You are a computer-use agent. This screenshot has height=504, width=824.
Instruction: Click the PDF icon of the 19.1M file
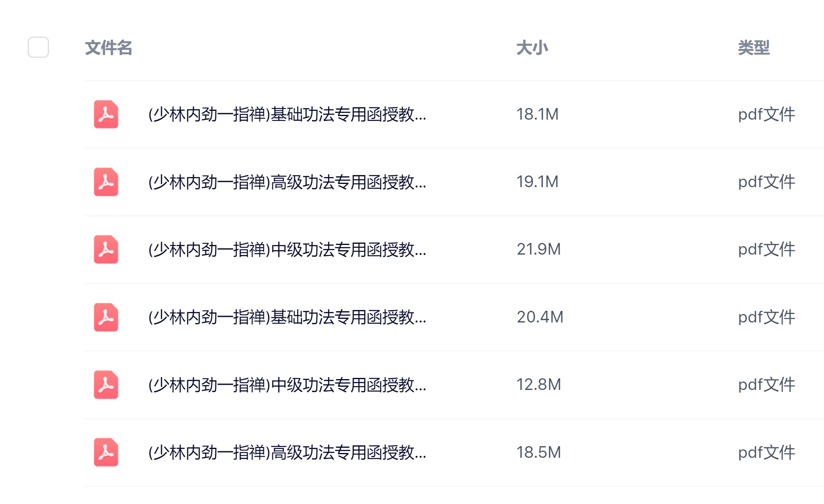pos(106,182)
